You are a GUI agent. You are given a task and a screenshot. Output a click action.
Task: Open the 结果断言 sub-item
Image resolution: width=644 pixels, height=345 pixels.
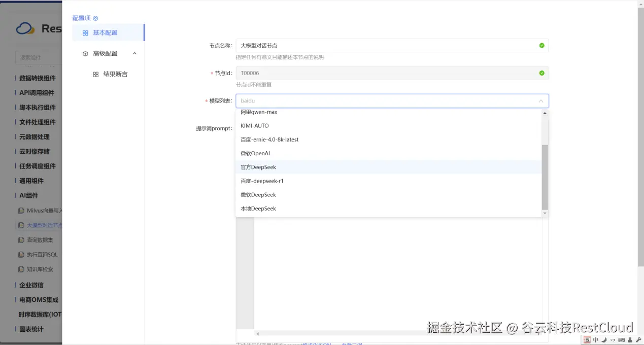tap(115, 75)
